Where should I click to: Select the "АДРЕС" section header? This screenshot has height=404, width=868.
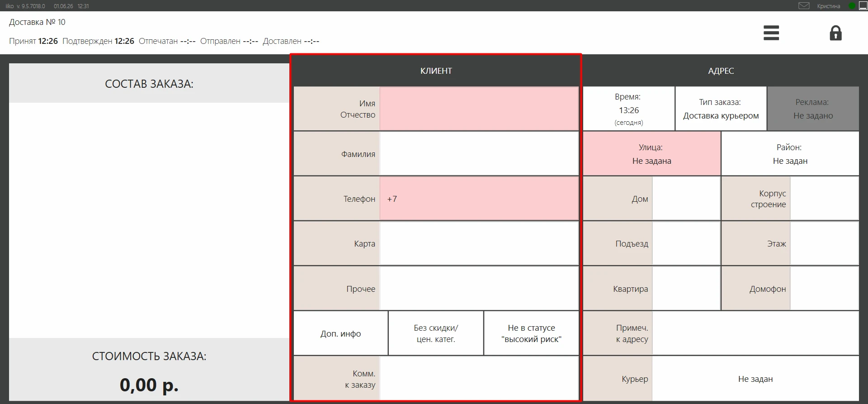click(721, 71)
